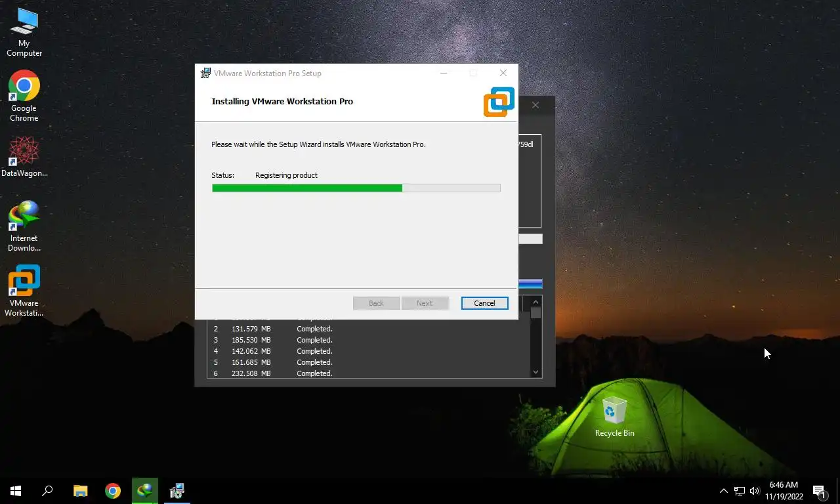
Task: Show hidden system tray icons
Action: tap(723, 491)
